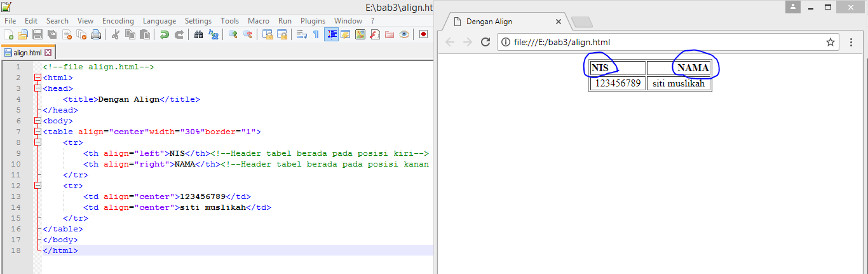Undo the last edit with green arrow
The height and width of the screenshot is (274, 868).
point(165,34)
